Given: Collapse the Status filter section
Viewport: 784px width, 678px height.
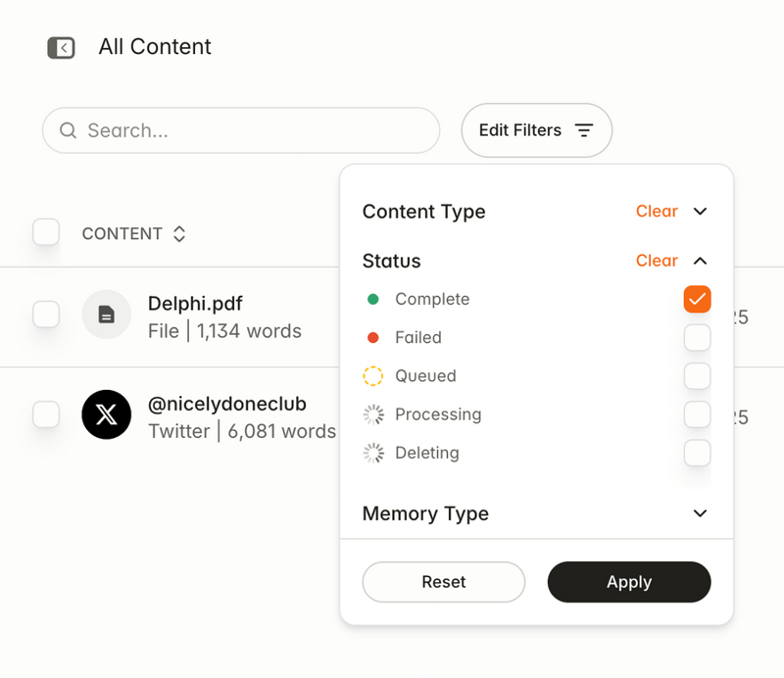Looking at the screenshot, I should coord(700,261).
